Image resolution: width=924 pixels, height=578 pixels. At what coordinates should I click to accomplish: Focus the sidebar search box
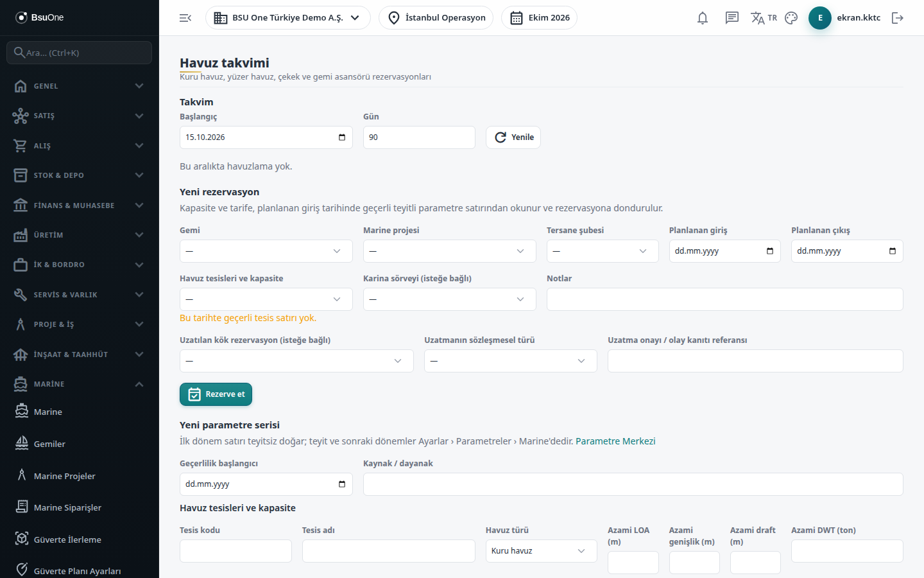pyautogui.click(x=80, y=53)
